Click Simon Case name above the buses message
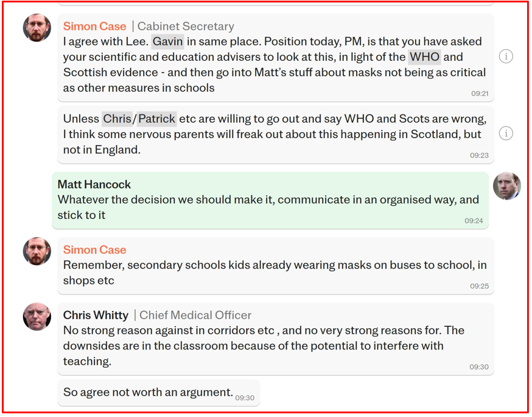532x417 pixels. [95, 250]
